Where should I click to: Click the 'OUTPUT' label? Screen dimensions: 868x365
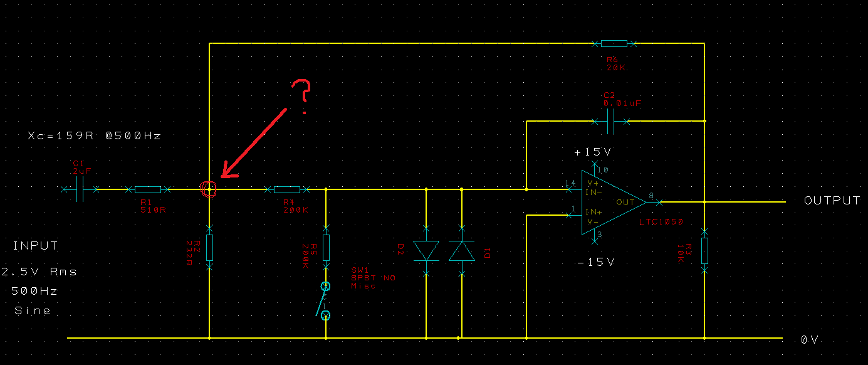coord(832,201)
